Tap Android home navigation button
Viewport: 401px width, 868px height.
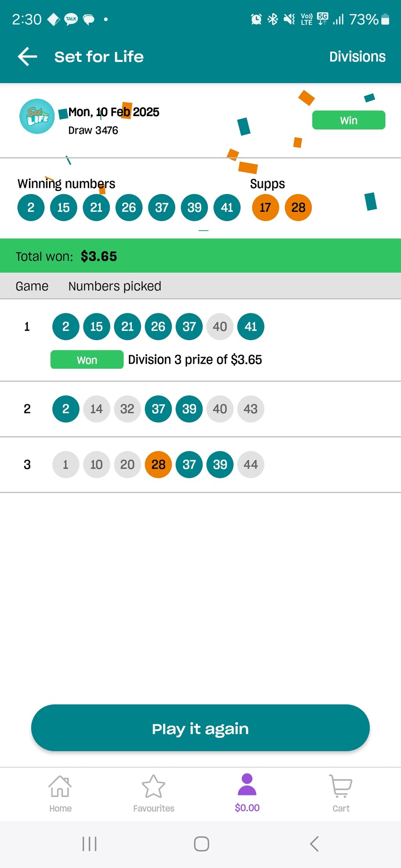tap(201, 844)
